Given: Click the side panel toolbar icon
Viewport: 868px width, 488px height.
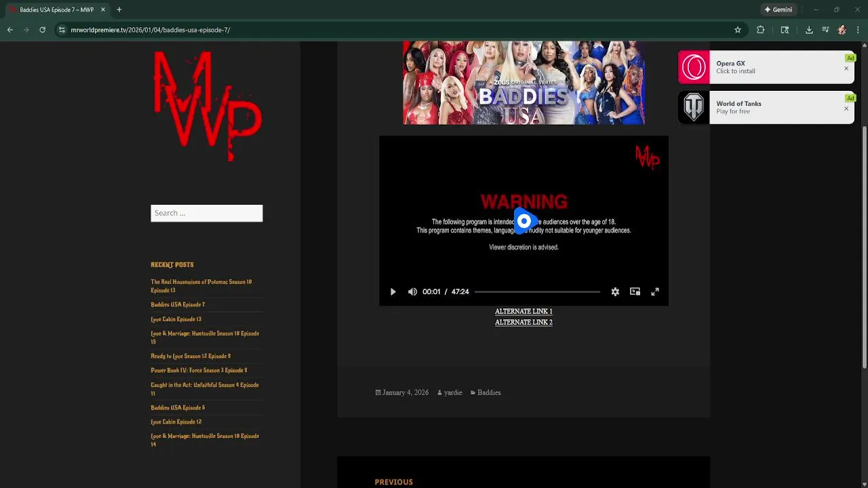Looking at the screenshot, I should tap(785, 30).
